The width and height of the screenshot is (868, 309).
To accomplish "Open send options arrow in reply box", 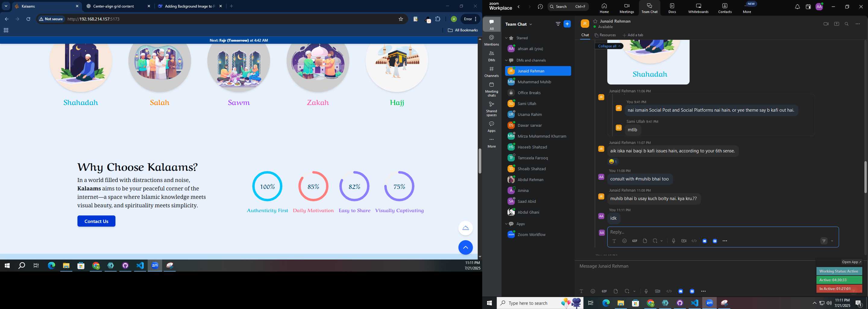I will 832,241.
